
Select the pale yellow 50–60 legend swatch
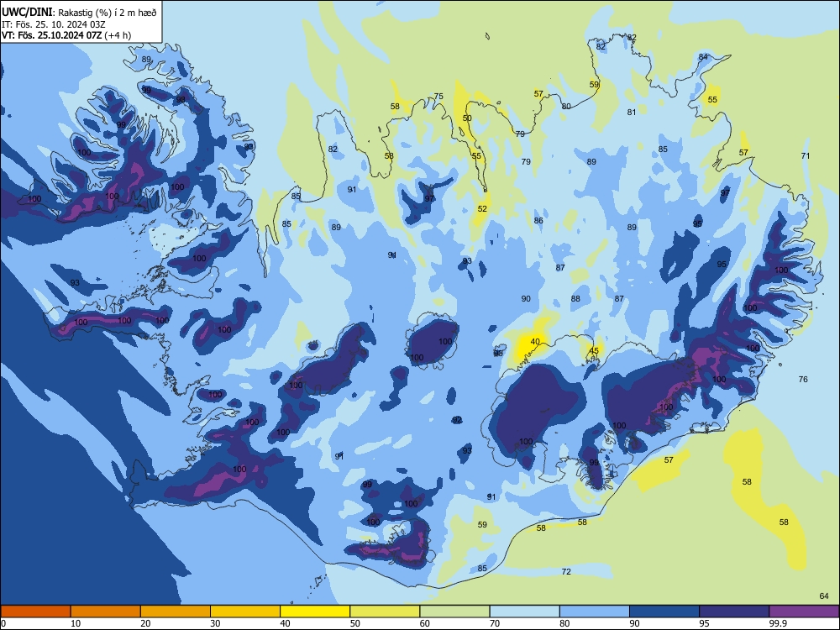[386, 612]
